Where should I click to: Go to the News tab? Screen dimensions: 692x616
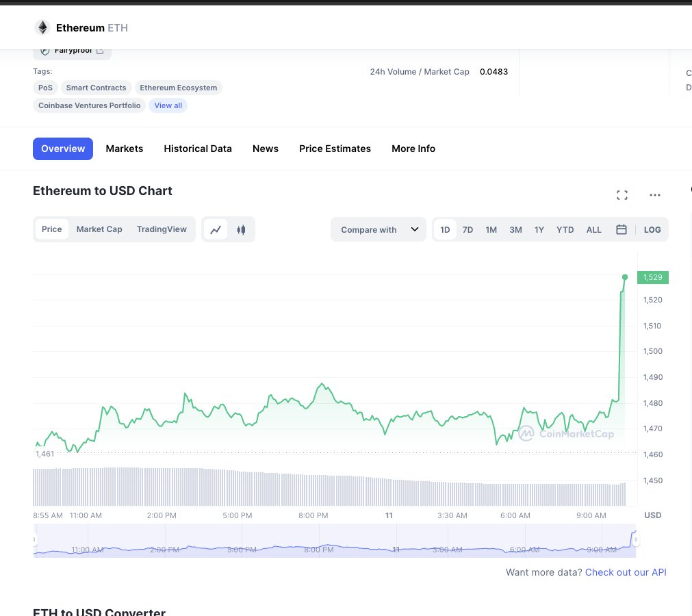[x=266, y=149]
